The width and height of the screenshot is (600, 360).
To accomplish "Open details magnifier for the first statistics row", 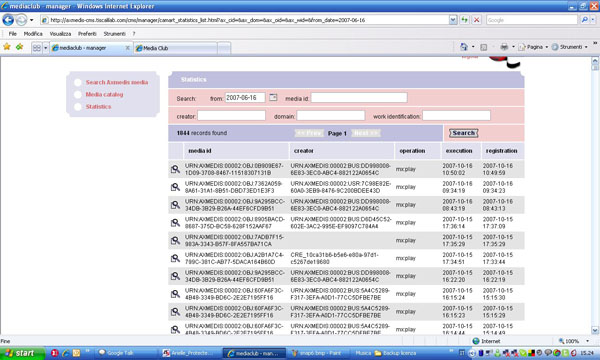I will (x=175, y=169).
